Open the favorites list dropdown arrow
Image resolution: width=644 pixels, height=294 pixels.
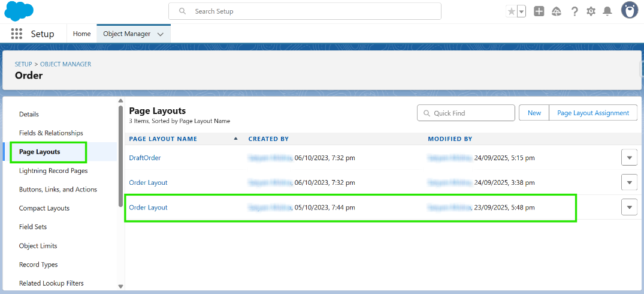click(522, 11)
